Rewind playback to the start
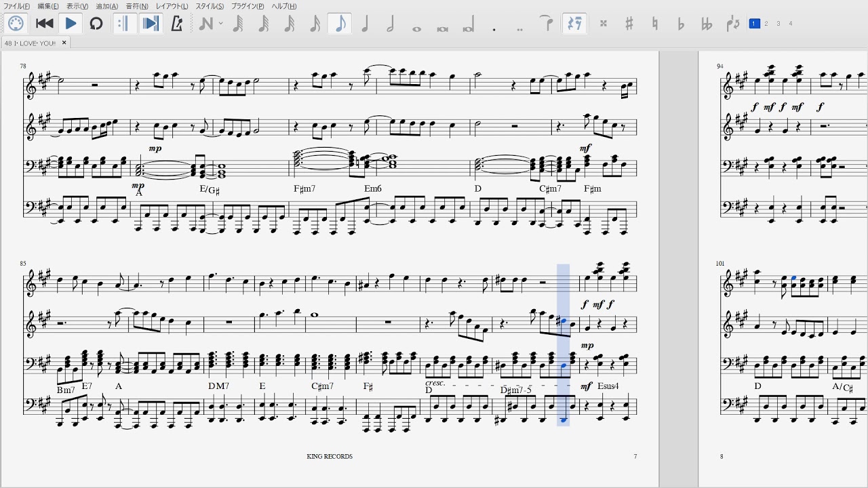 45,24
